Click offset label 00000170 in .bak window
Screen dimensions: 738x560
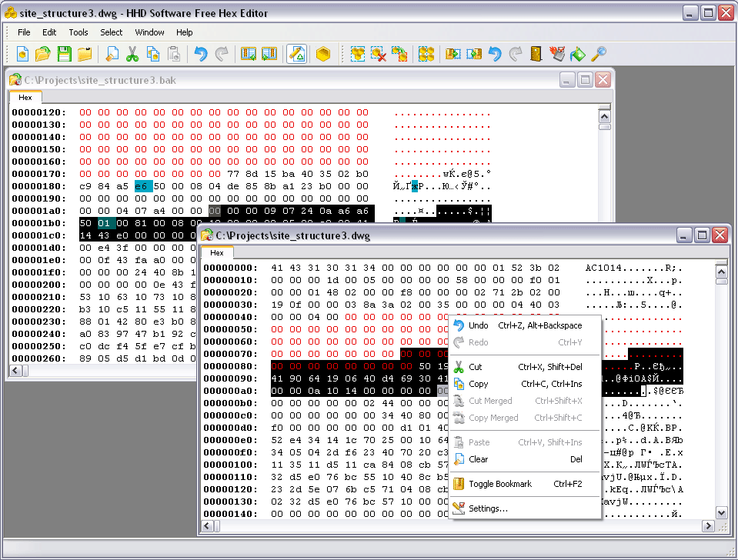tap(38, 174)
